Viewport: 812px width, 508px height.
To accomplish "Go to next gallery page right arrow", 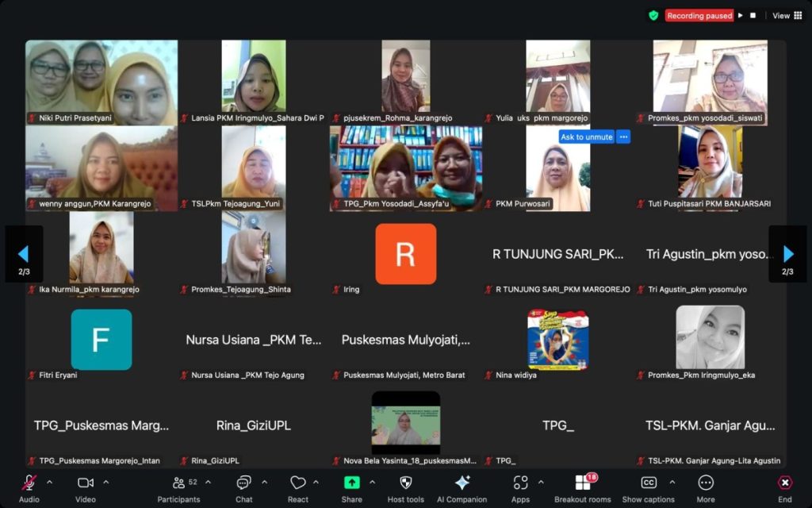I will [x=788, y=254].
